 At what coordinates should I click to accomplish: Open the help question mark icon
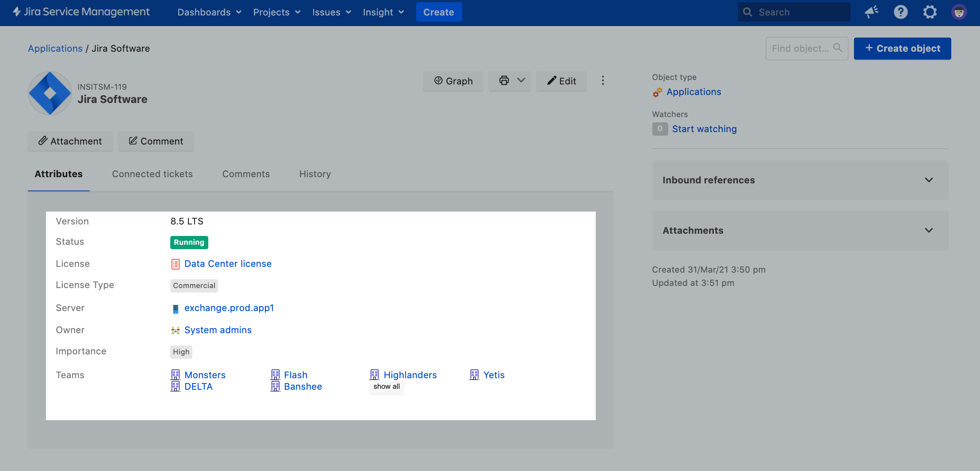(x=900, y=12)
